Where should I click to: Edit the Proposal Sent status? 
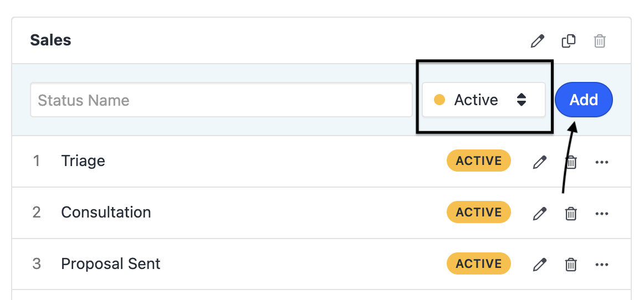[539, 265]
